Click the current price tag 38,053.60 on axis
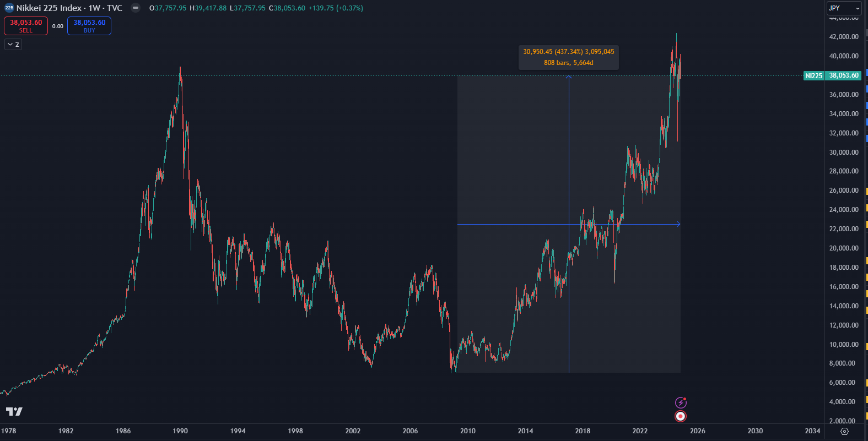This screenshot has width=868, height=441. point(844,76)
